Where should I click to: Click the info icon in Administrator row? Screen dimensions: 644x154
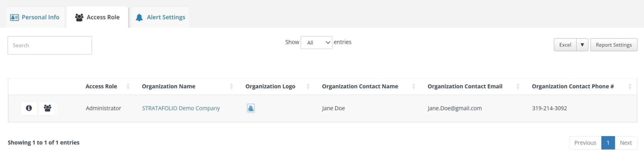pos(29,108)
